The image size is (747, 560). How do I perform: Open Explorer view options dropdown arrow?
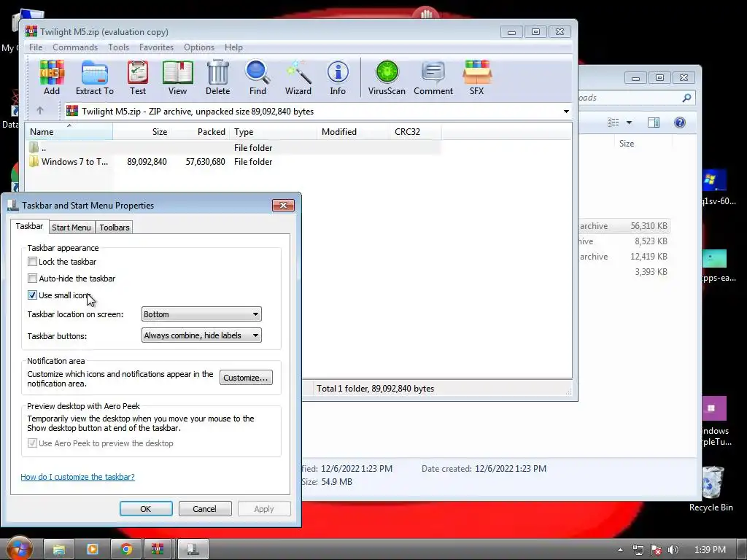[x=629, y=122]
